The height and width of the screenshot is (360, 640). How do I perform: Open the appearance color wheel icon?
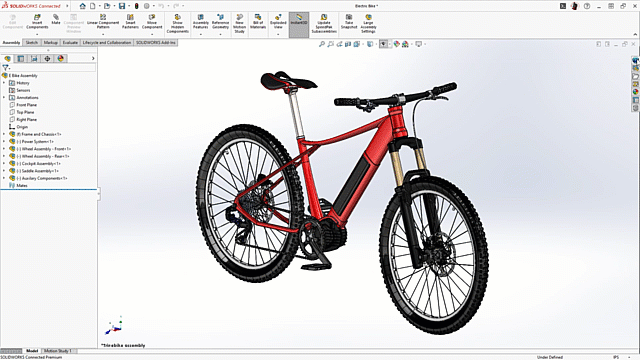[x=396, y=44]
